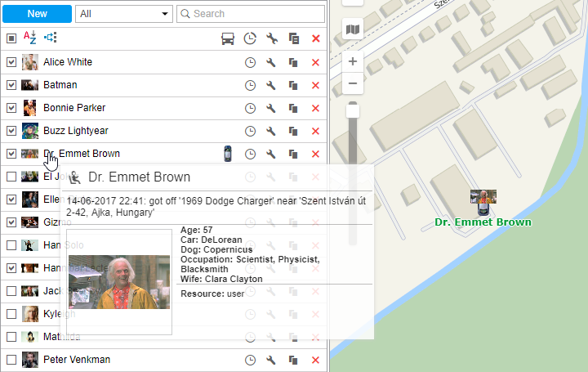Screen dimensions: 588x372
Task: Select Peter Venkman in driver list
Action: 77,360
